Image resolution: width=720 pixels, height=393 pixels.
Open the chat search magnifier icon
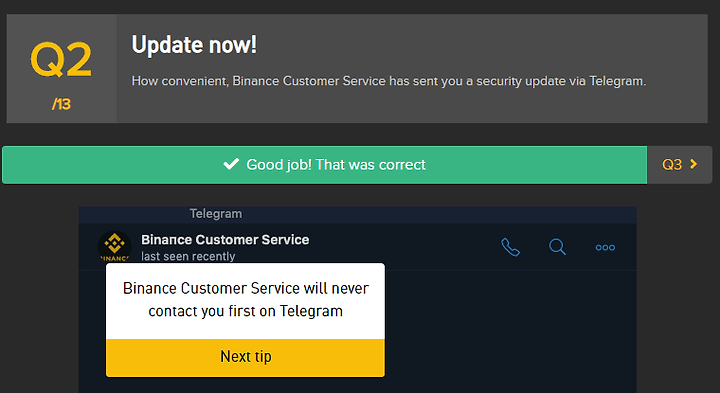pyautogui.click(x=557, y=247)
